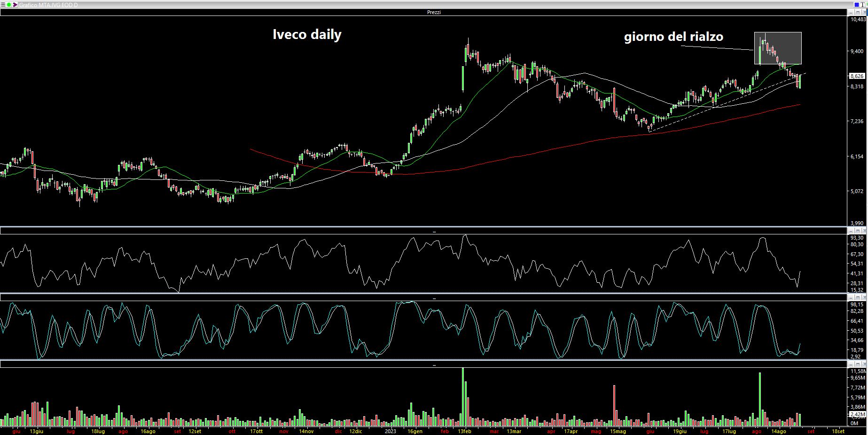
Task: Click the 5,072 price axis value
Action: coord(857,191)
